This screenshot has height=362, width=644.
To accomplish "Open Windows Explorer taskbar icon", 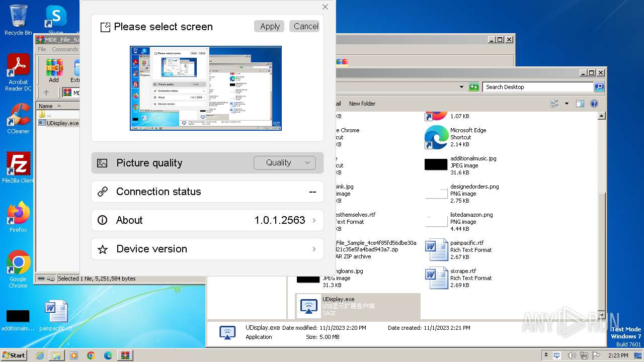I will (x=57, y=355).
